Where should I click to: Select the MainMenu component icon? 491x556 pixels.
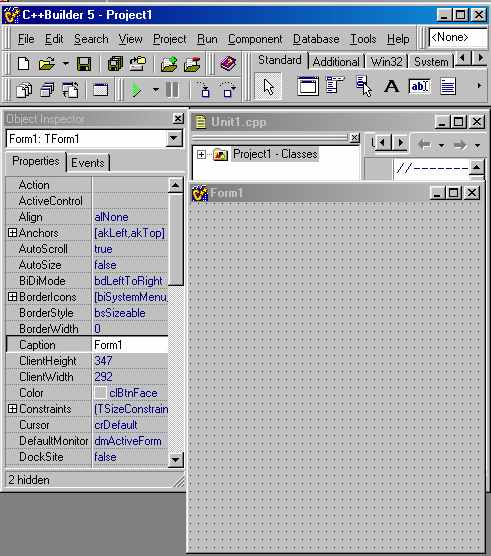tap(334, 85)
